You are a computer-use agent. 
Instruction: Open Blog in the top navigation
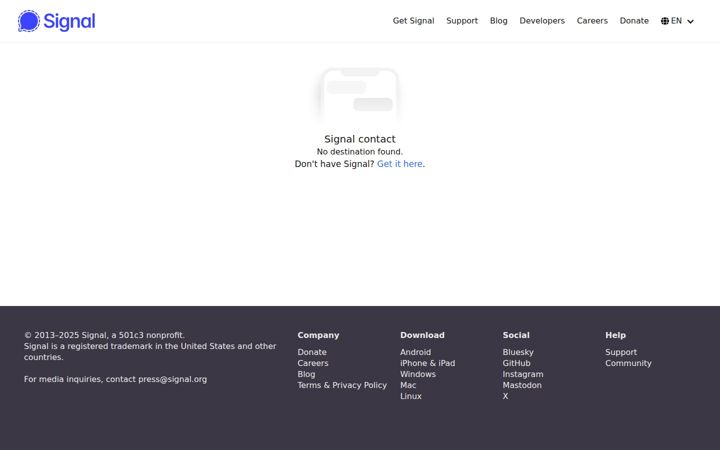[x=499, y=21]
